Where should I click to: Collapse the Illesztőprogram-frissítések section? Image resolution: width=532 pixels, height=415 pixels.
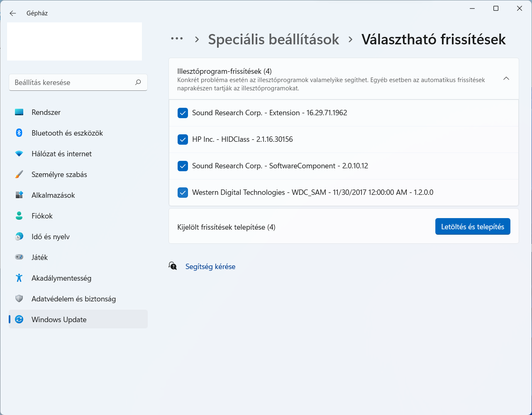(x=506, y=78)
